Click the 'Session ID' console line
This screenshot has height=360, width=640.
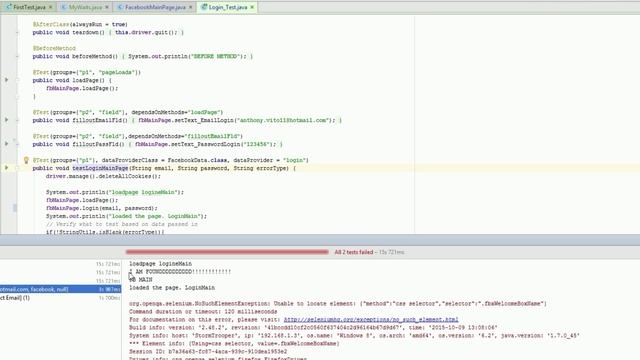click(x=208, y=351)
